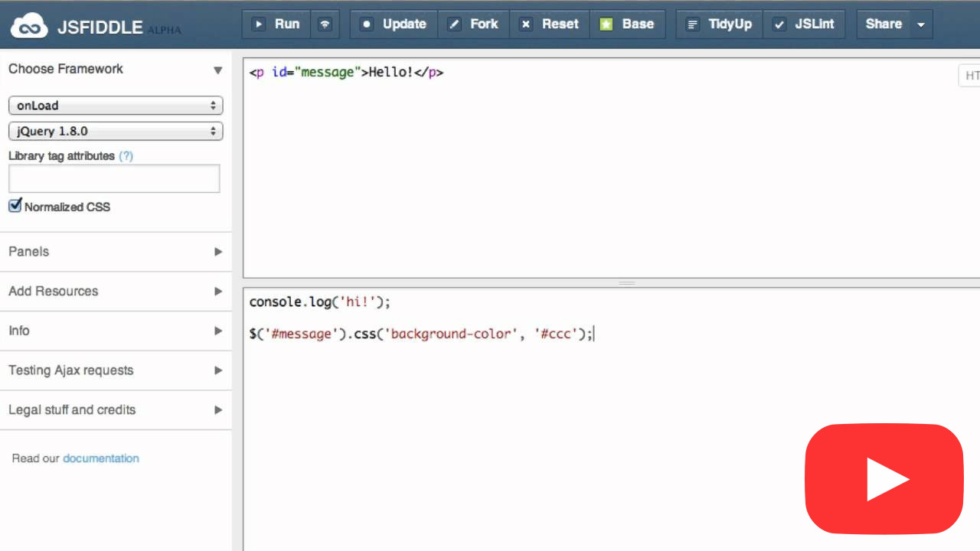Open the Testing Ajax requests section
This screenshot has width=980, height=551.
115,370
